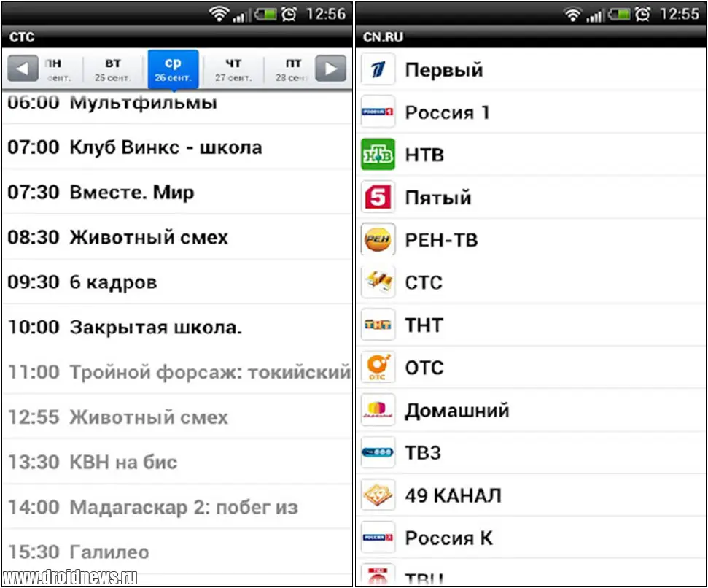Open the 49 КАНАЛ channel name
Viewport: 708px width, 588px height.
tap(453, 495)
